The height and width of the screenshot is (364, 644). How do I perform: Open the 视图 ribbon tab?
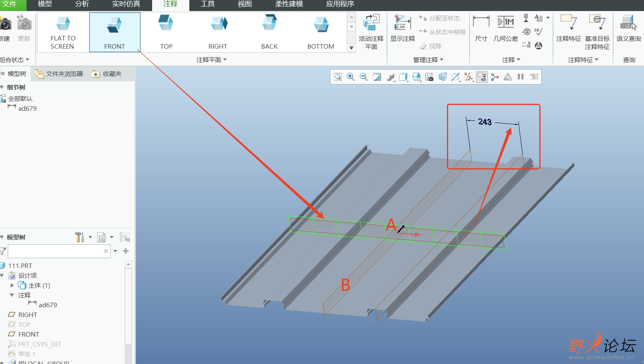[245, 4]
